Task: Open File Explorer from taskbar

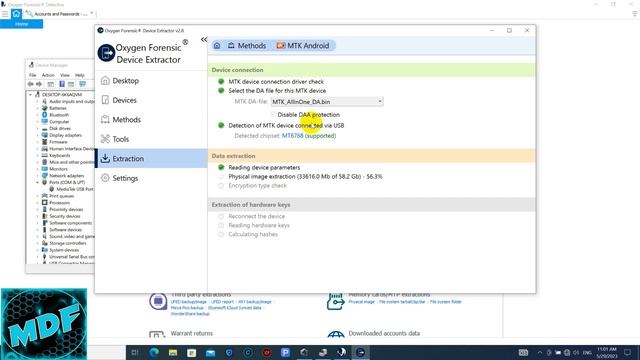Action: coord(173,352)
